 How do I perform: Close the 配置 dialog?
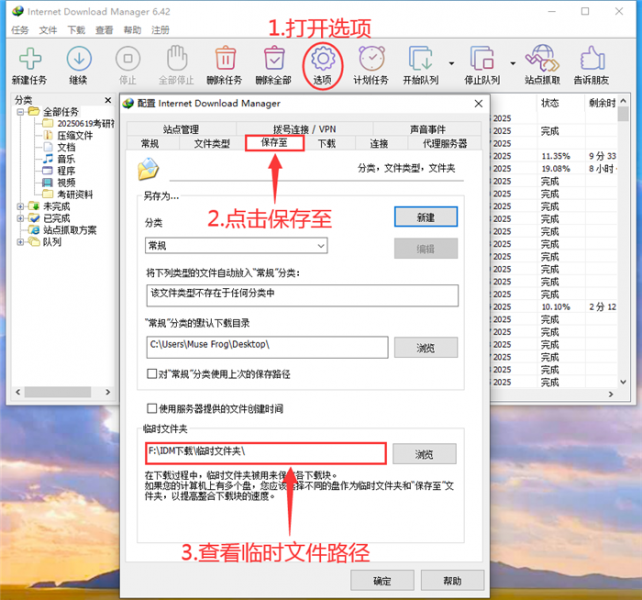478,104
